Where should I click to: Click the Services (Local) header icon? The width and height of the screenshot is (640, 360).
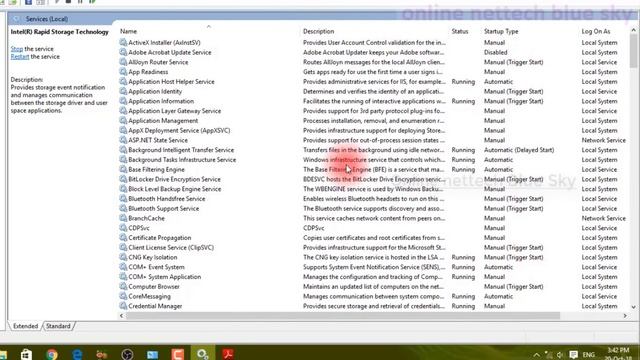click(16, 19)
